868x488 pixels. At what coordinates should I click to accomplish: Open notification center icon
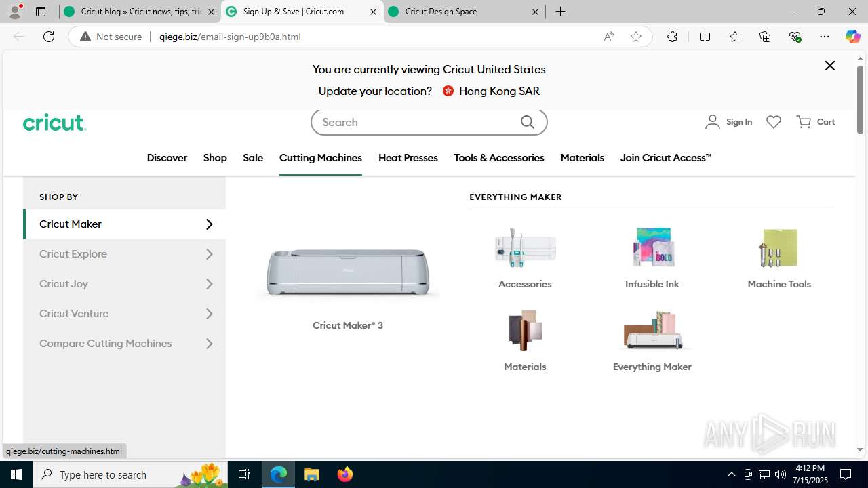(x=846, y=474)
